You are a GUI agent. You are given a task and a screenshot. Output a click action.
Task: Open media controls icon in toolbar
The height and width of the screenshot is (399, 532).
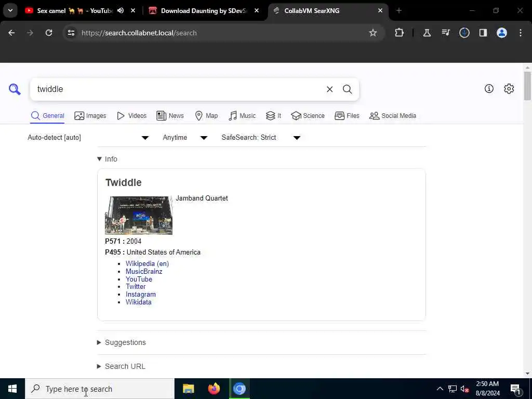click(445, 33)
